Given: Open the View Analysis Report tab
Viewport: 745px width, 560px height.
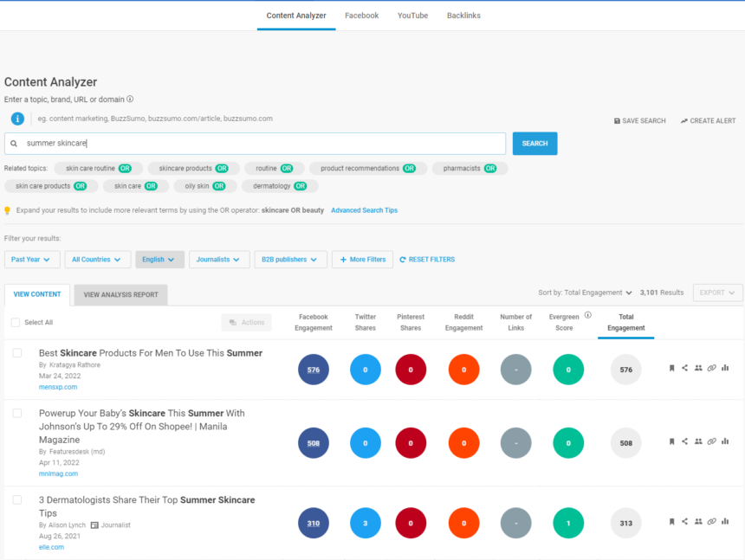Looking at the screenshot, I should tap(120, 294).
